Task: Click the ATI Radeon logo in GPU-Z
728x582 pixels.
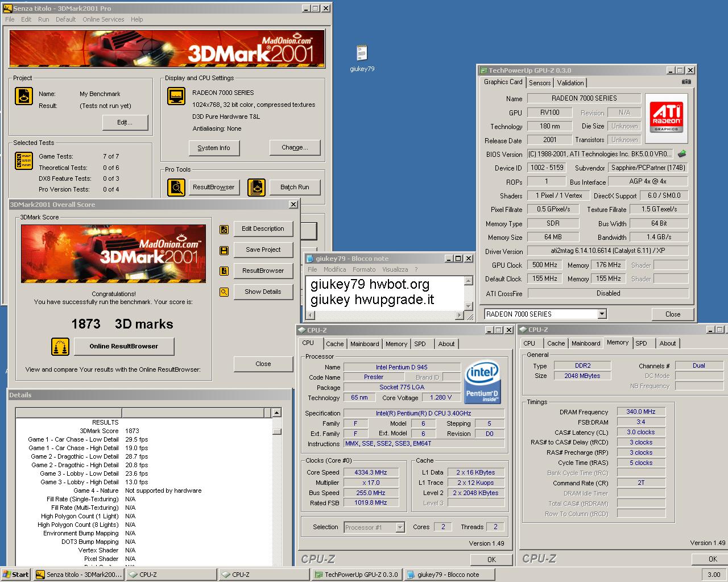Action: 666,118
